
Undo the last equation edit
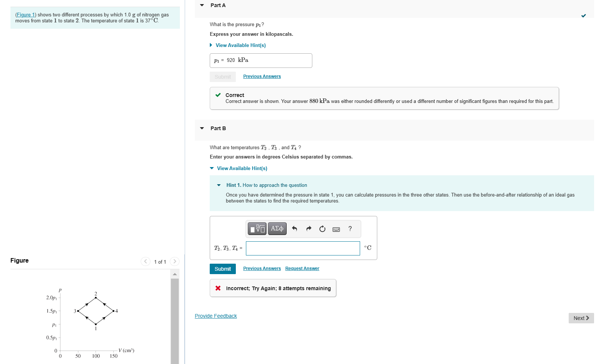(x=294, y=229)
